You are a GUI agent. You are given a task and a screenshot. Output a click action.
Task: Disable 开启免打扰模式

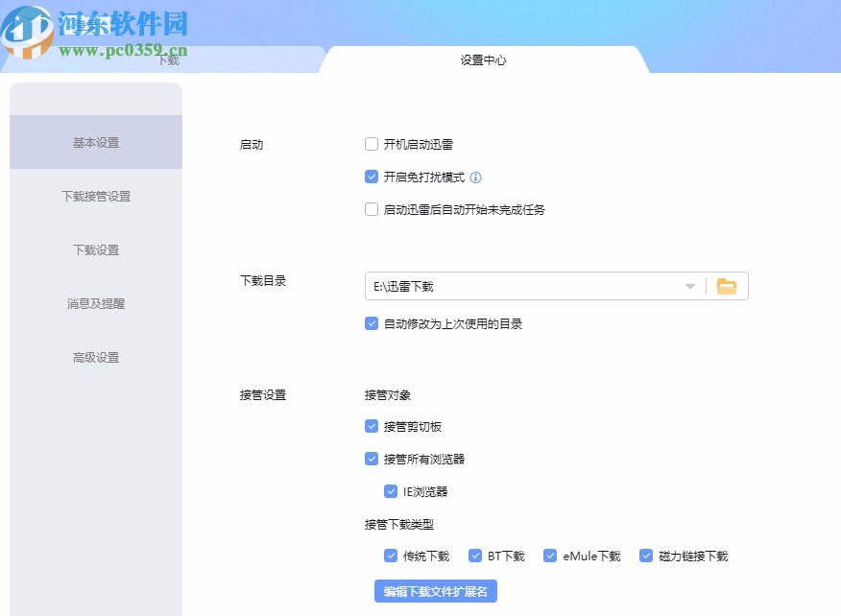point(371,177)
